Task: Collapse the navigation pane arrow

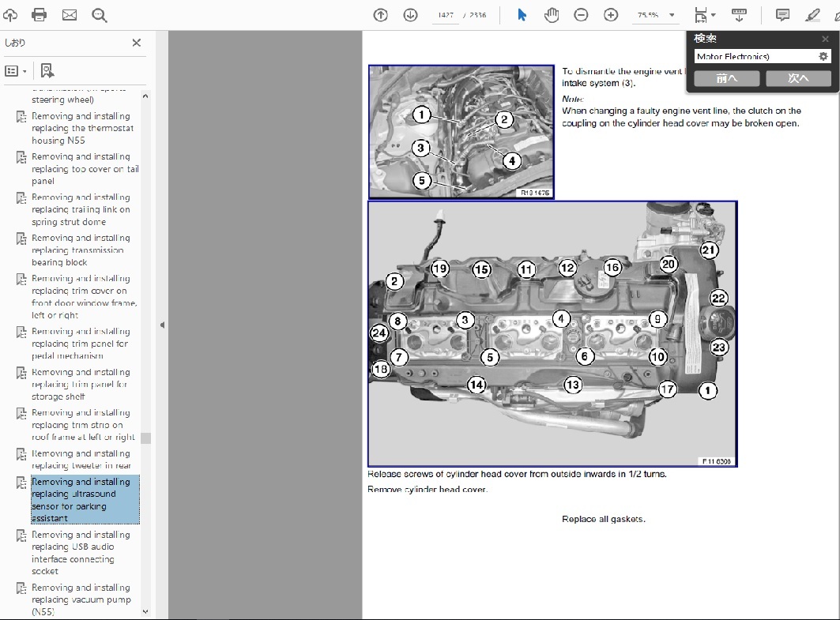Action: coord(162,325)
